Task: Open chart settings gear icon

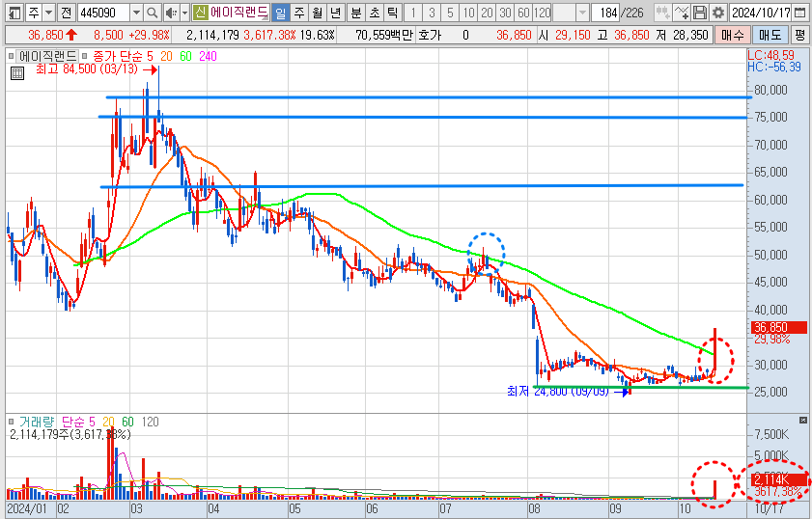Action: coord(717,13)
